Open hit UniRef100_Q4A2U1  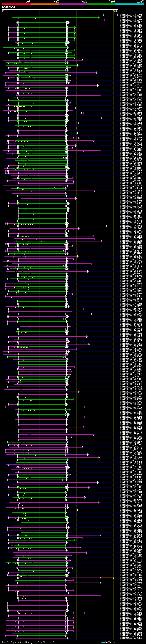click(131, 151)
